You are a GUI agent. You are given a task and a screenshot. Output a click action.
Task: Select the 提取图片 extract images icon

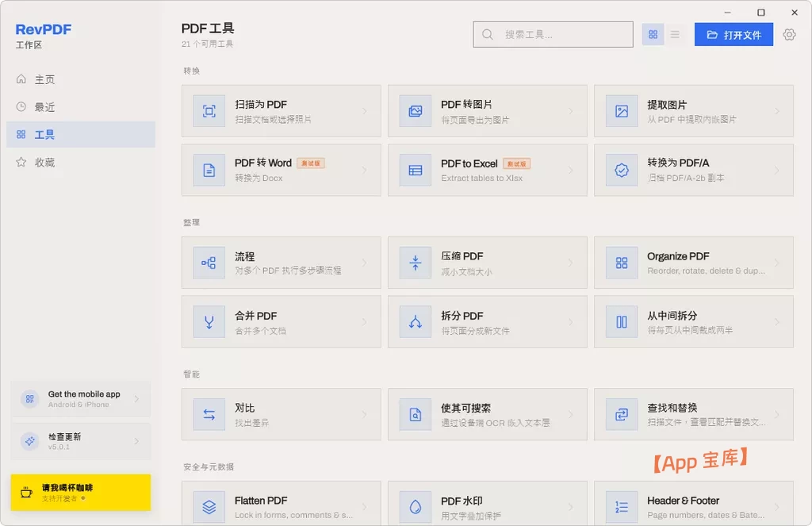coord(622,111)
